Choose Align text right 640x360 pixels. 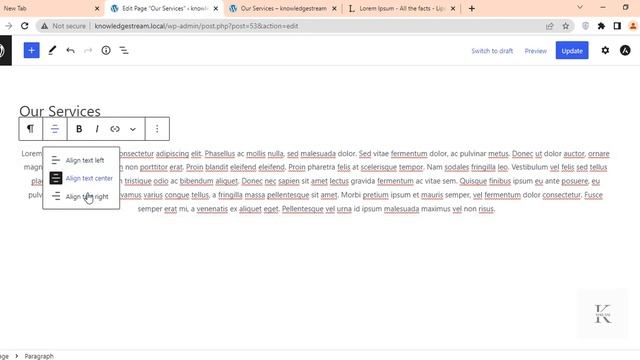tap(81, 196)
